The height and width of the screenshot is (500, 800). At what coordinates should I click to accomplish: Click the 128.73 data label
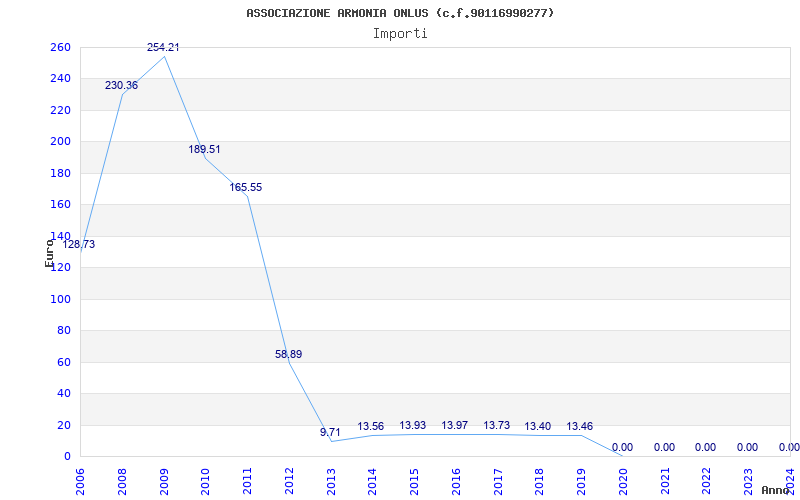point(79,244)
